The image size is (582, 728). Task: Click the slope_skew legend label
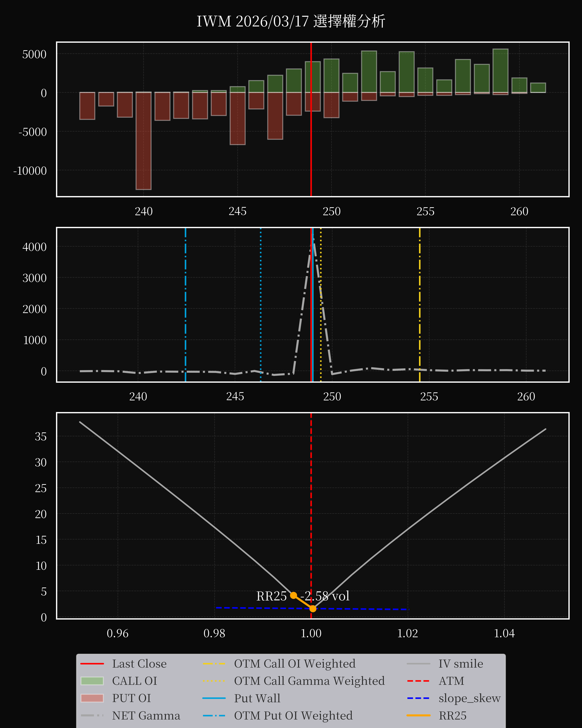[469, 698]
